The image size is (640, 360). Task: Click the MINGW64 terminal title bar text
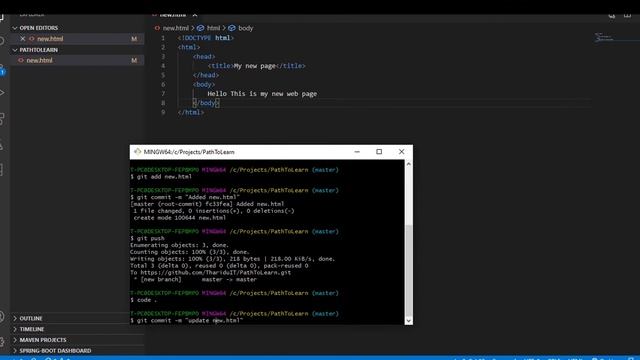point(189,152)
